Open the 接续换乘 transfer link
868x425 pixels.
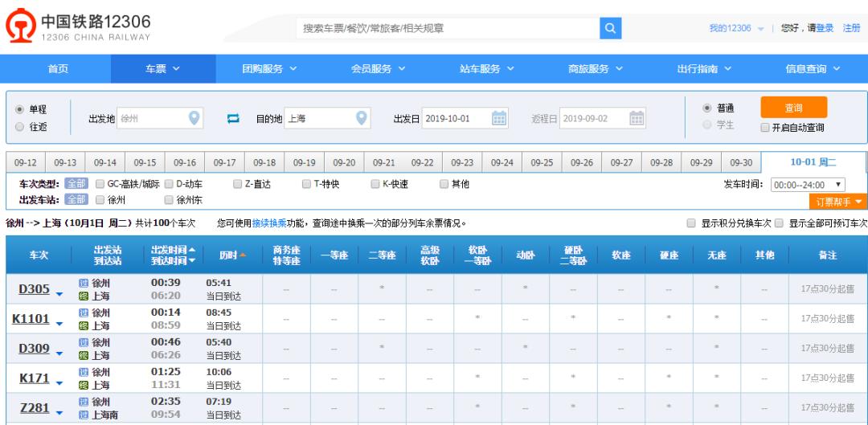pos(269,223)
